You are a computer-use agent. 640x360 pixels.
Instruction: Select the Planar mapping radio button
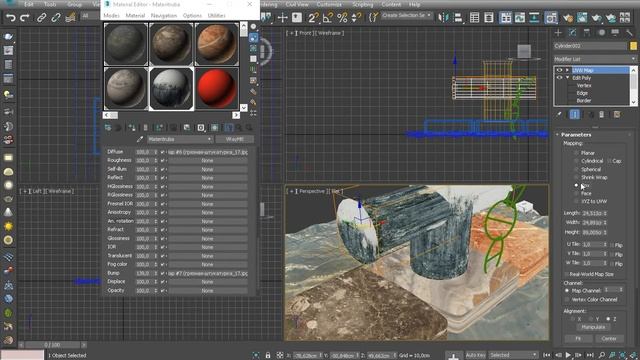click(576, 153)
